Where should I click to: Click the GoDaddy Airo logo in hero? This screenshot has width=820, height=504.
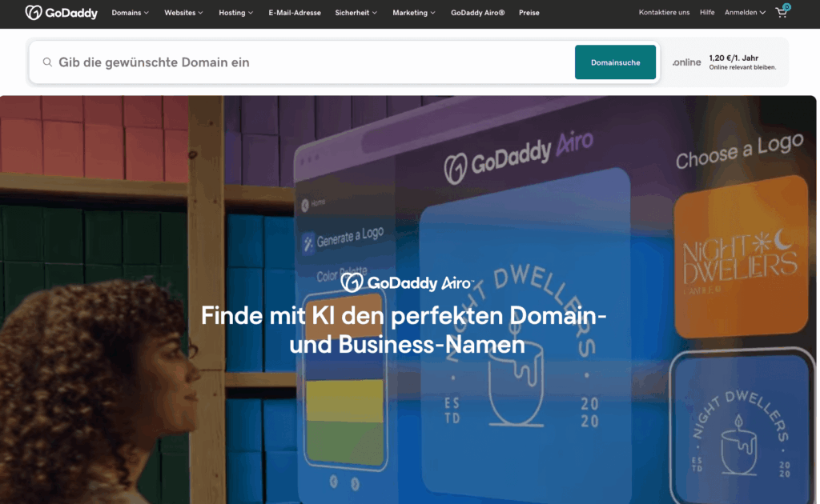tap(408, 282)
